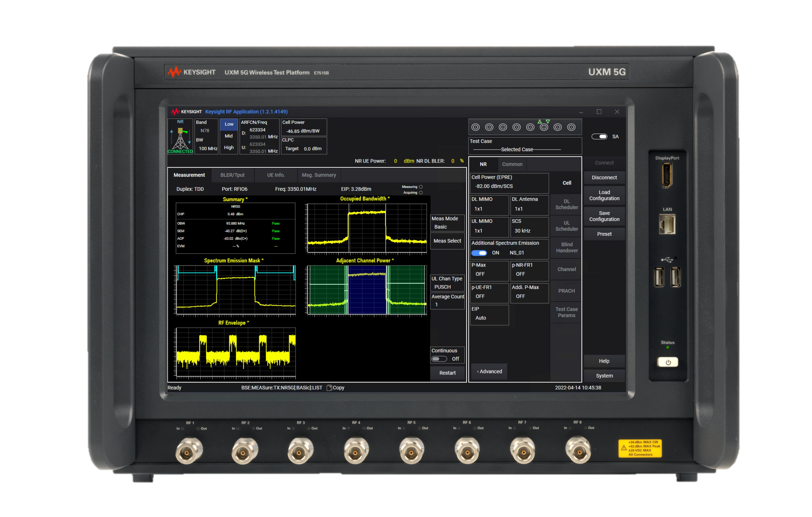Edit the CLPC Target 0.0 dBm field
Viewport: 812px width, 517px height.
[x=304, y=145]
